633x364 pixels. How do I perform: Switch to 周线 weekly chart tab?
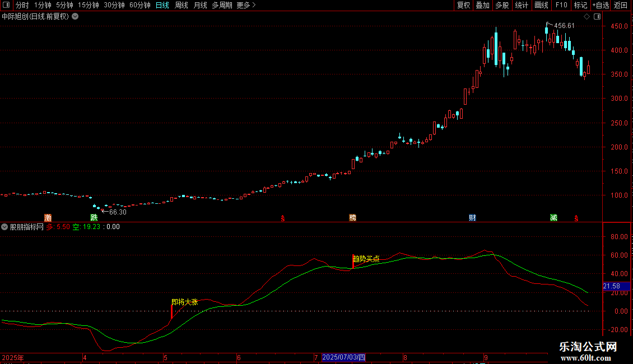point(181,5)
